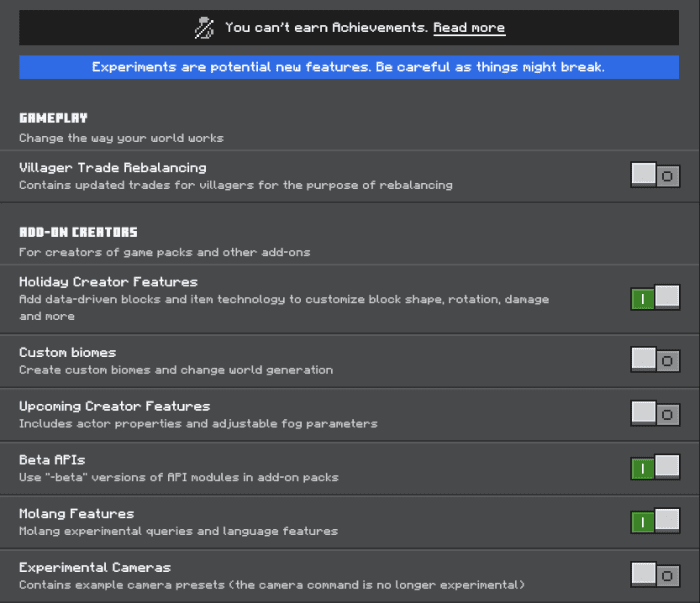Turn on Custom biomes toggle

tap(655, 360)
